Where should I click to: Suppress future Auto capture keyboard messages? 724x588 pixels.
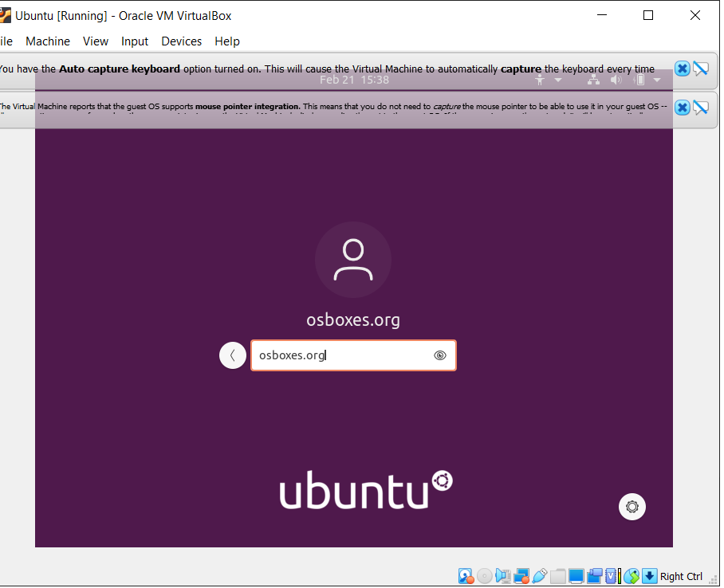pos(700,69)
